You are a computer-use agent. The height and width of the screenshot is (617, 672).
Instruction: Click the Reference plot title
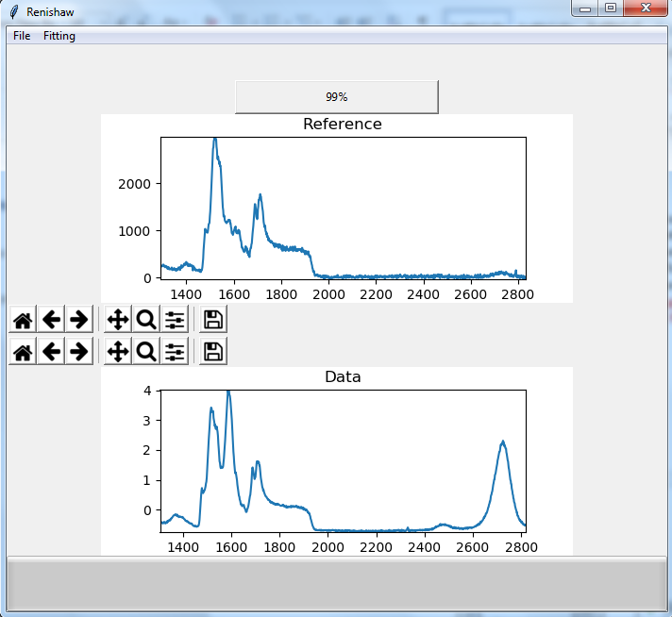pyautogui.click(x=343, y=124)
